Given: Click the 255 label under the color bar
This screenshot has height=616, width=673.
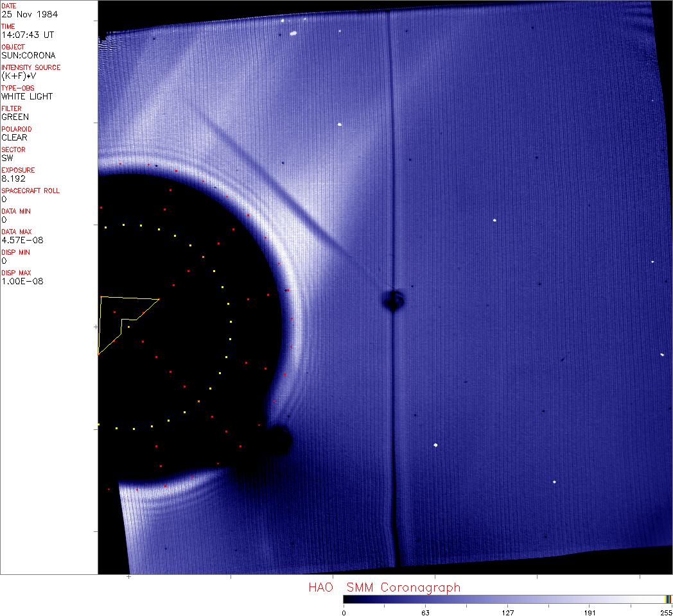Looking at the screenshot, I should tap(666, 612).
